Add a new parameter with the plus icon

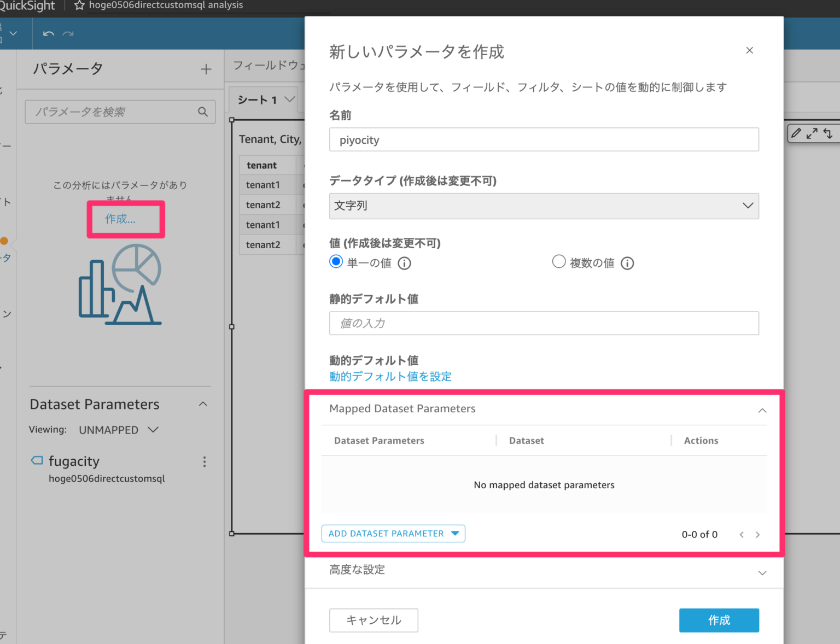(206, 69)
